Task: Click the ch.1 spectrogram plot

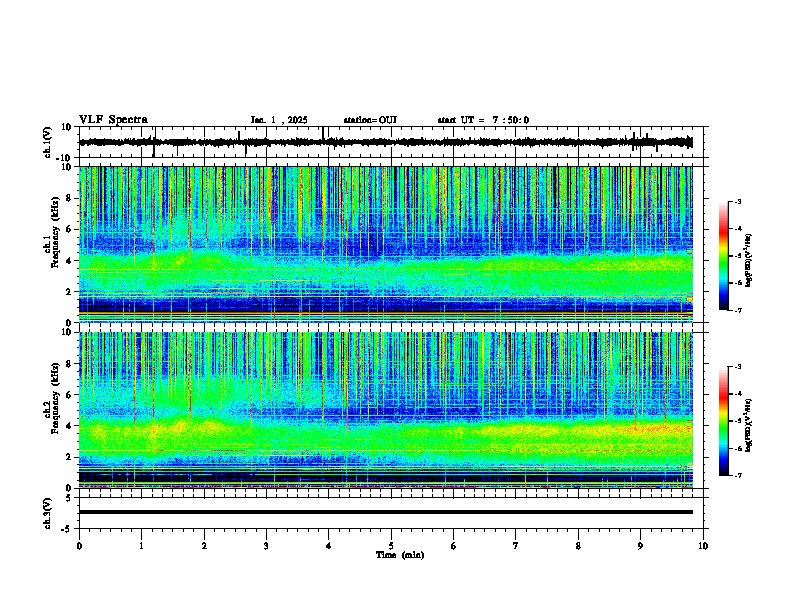Action: tap(386, 244)
